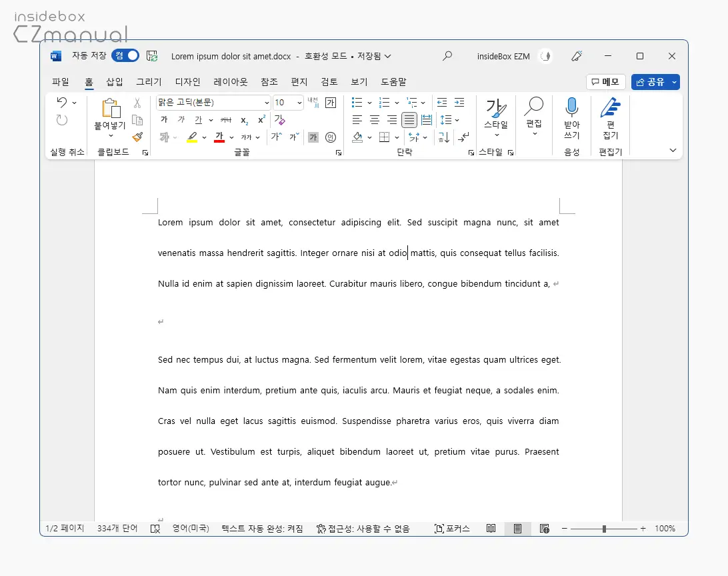Switch to the Design tab
This screenshot has width=728, height=576.
[187, 82]
